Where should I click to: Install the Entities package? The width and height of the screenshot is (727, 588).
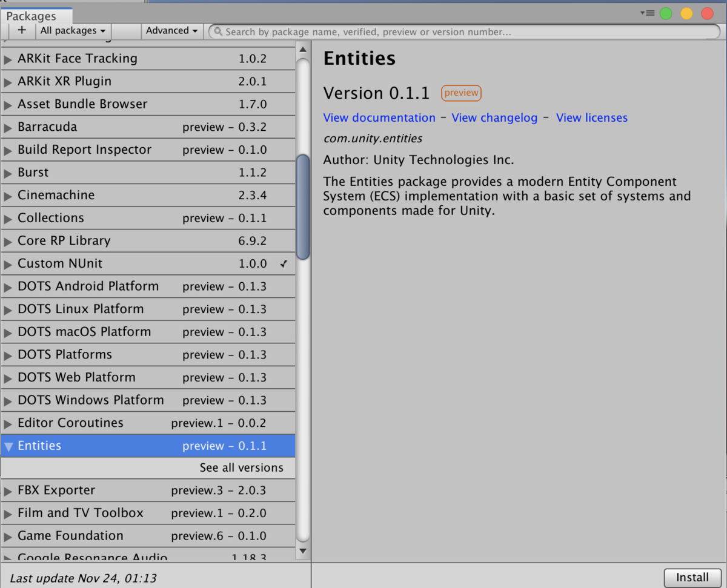pos(692,577)
